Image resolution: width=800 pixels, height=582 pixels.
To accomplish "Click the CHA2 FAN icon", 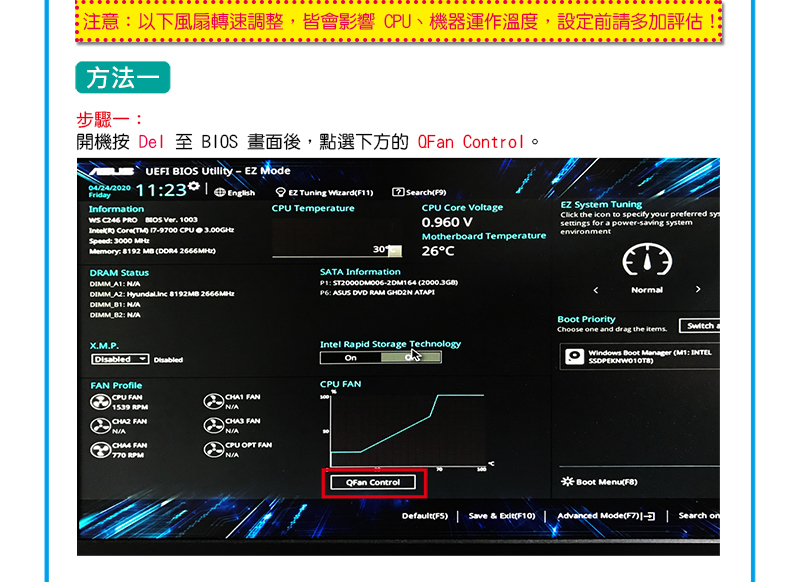I will [101, 426].
